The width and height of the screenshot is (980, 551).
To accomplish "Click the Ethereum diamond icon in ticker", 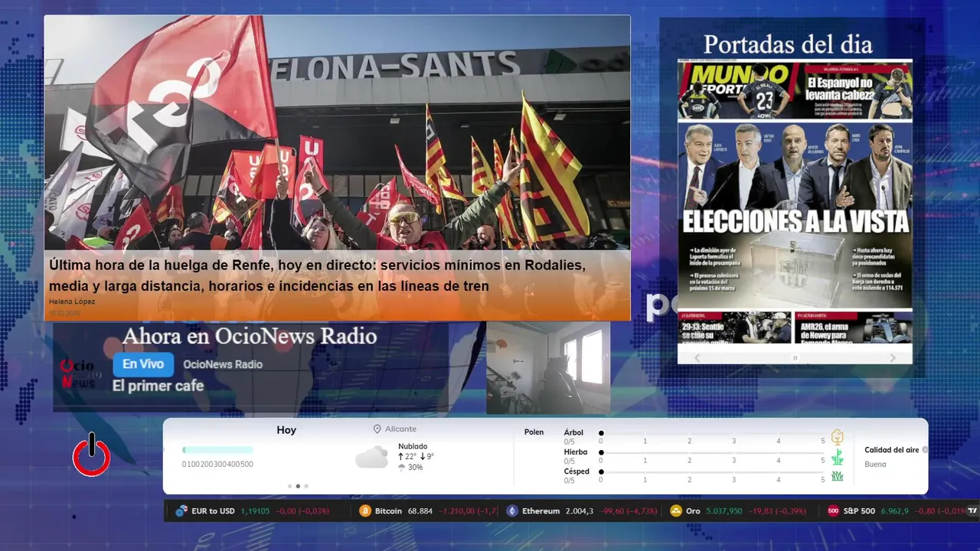I will (x=512, y=511).
